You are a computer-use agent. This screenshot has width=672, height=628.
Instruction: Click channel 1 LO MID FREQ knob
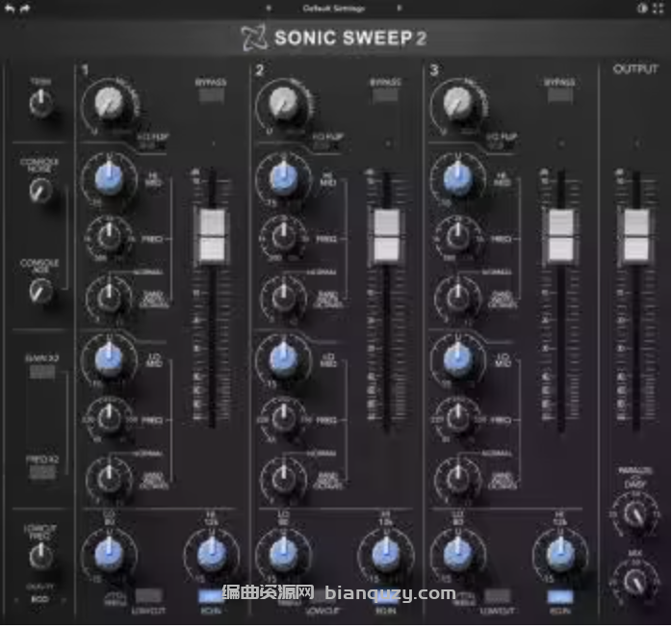coord(109,417)
